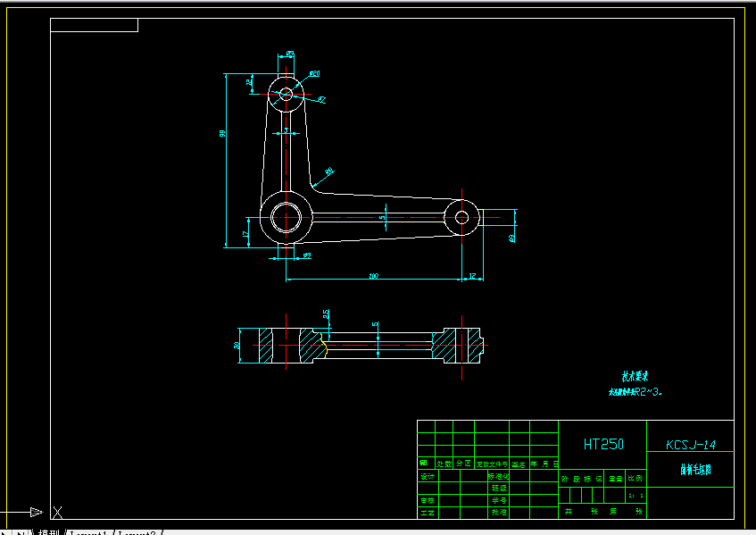Select the 99 vertical dimension
The image size is (756, 535).
[222, 133]
